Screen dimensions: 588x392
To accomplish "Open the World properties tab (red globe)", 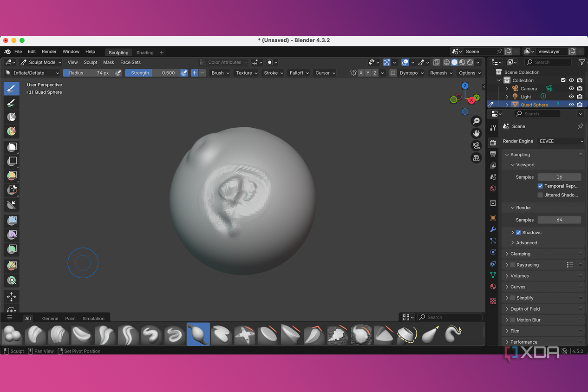I will pyautogui.click(x=493, y=189).
